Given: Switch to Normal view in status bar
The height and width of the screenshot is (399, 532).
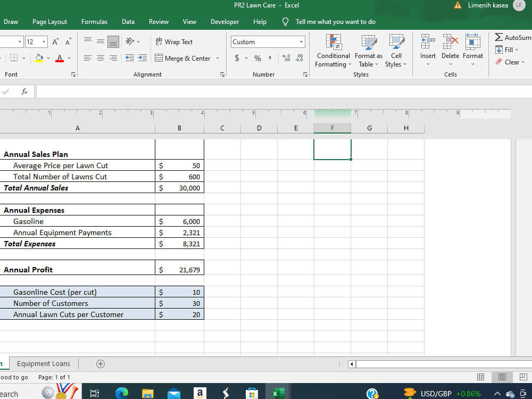Looking at the screenshot, I should point(480,377).
